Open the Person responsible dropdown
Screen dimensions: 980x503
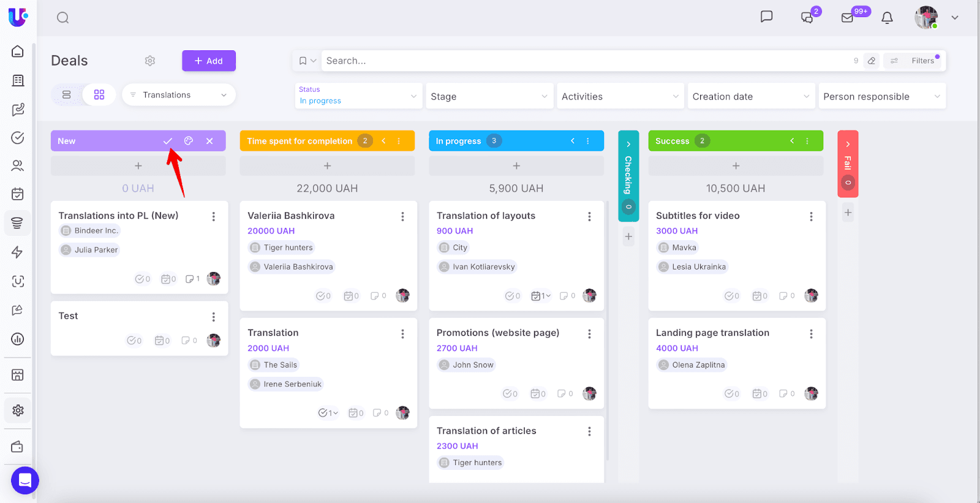pyautogui.click(x=881, y=96)
